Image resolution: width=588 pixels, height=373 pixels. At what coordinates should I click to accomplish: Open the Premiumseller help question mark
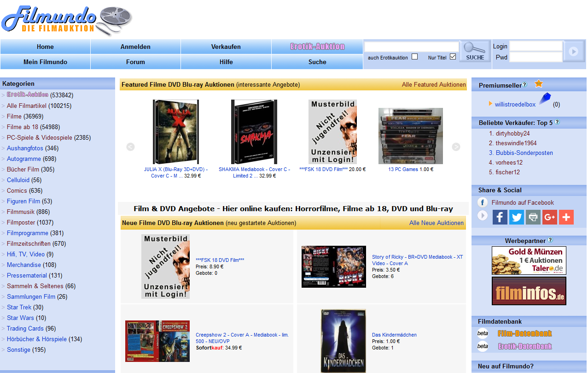tap(525, 85)
